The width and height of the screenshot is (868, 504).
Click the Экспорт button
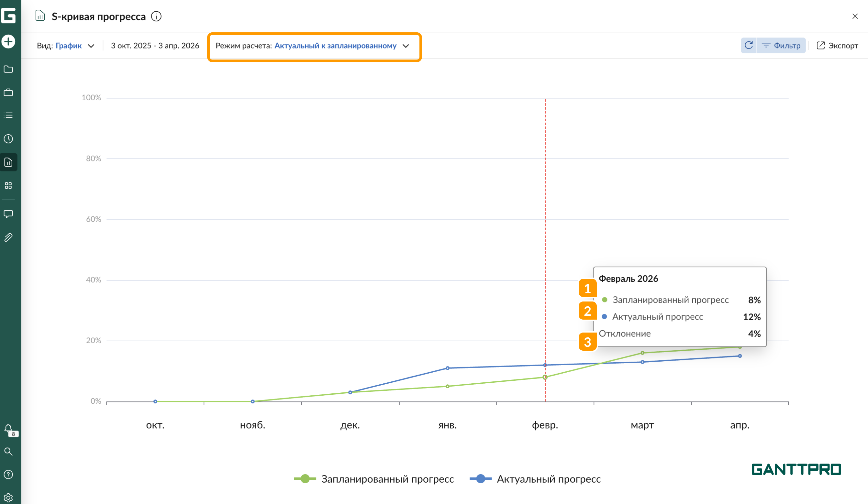(837, 45)
